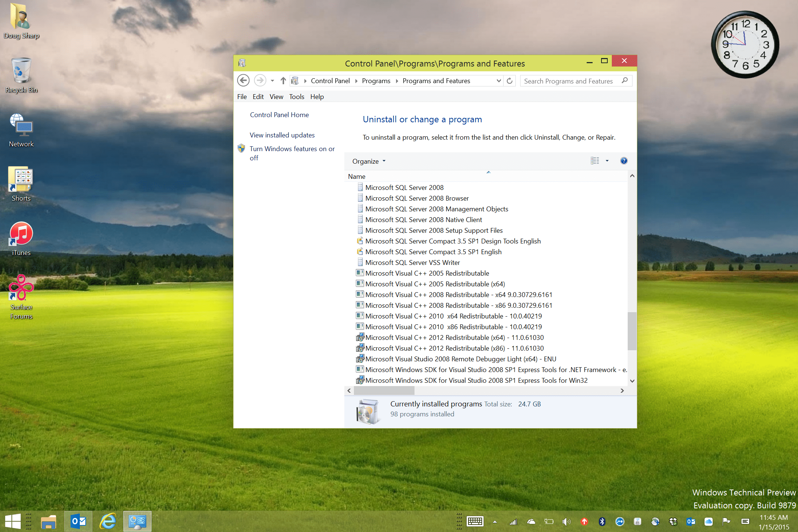Viewport: 798px width, 532px height.
Task: Click the horizontal scrollbar right arrow
Action: pos(622,391)
